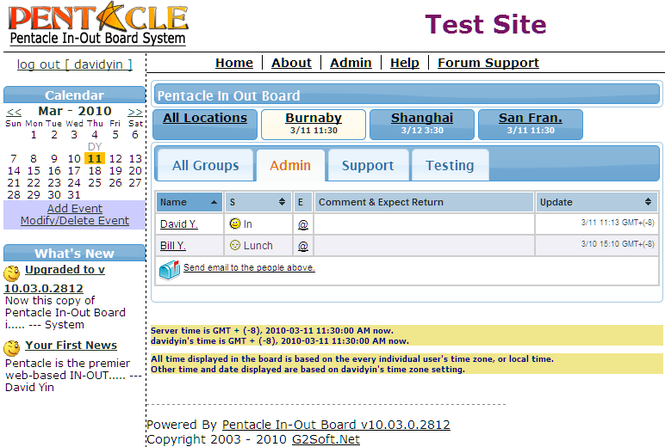Image resolution: width=665 pixels, height=447 pixels.
Task: Click the Mar - 2010 month label
Action: [75, 111]
